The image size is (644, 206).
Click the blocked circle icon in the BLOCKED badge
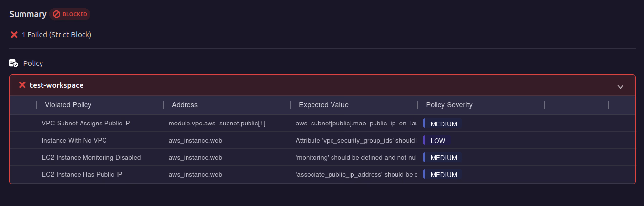[x=57, y=14]
